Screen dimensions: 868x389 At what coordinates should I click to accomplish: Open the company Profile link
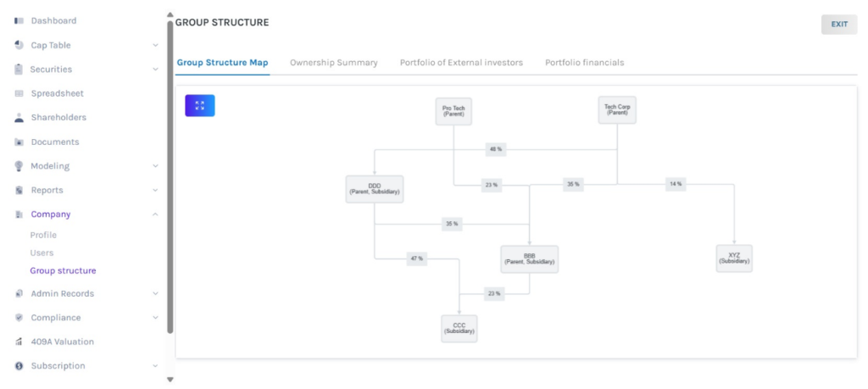coord(43,235)
